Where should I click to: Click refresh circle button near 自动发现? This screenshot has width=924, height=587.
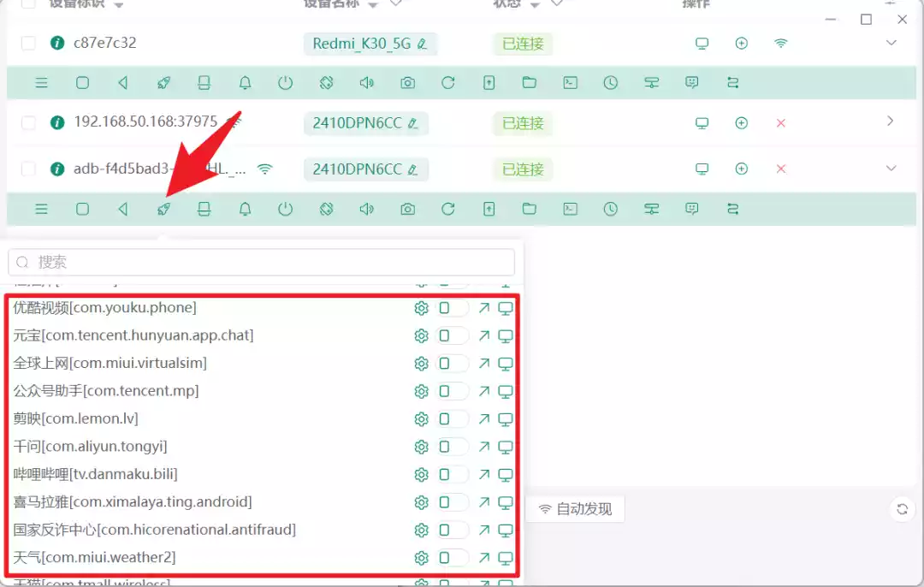click(x=902, y=509)
